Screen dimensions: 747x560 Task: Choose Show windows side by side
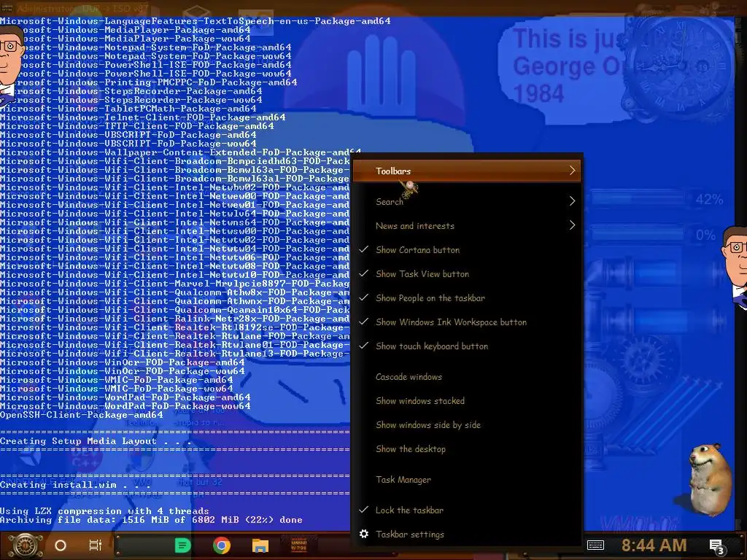(x=467, y=425)
